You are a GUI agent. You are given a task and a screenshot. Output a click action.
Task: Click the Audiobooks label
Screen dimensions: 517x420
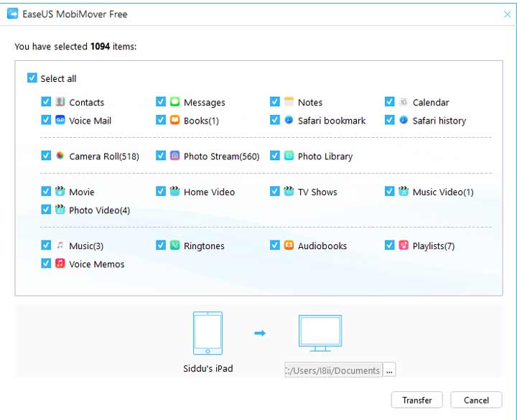(322, 246)
